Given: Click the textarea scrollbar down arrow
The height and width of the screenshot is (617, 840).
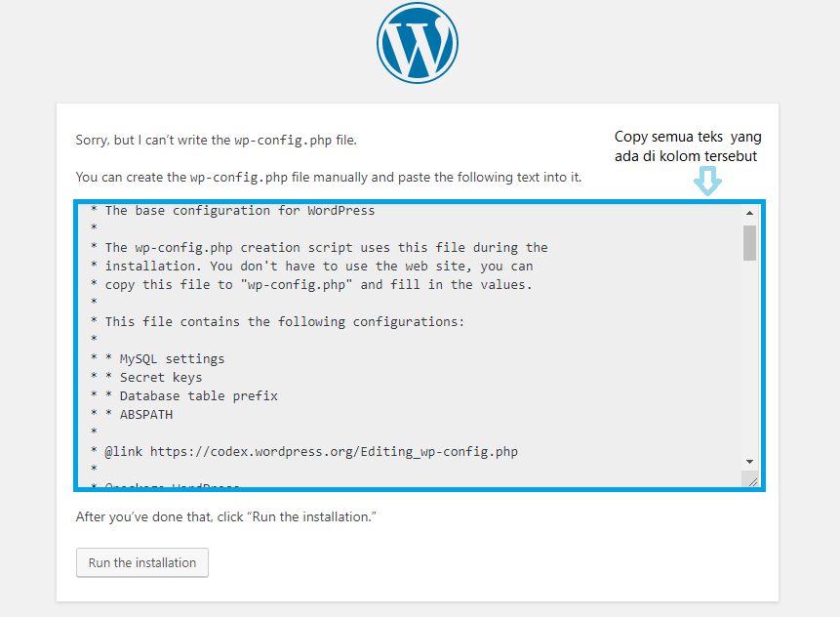Looking at the screenshot, I should (x=749, y=462).
